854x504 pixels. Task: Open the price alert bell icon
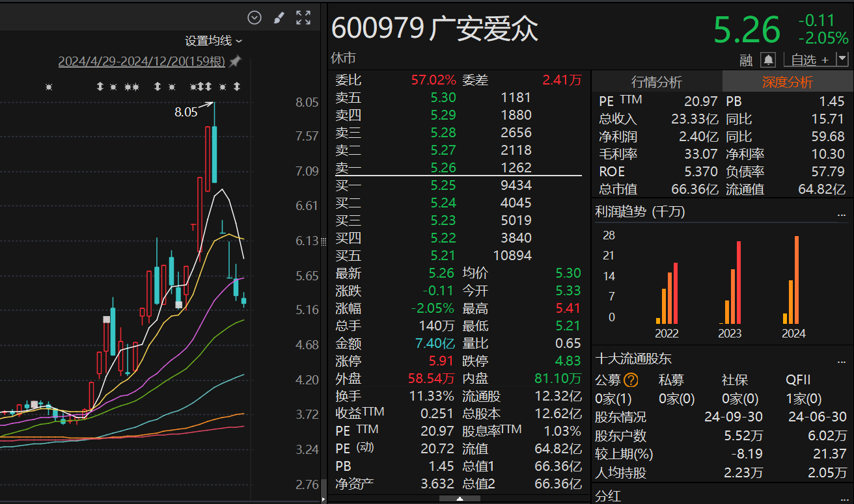[769, 60]
